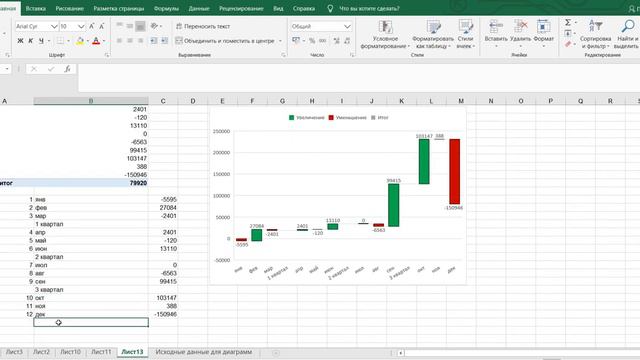
Task: Decrease the indent
Action: point(153,41)
